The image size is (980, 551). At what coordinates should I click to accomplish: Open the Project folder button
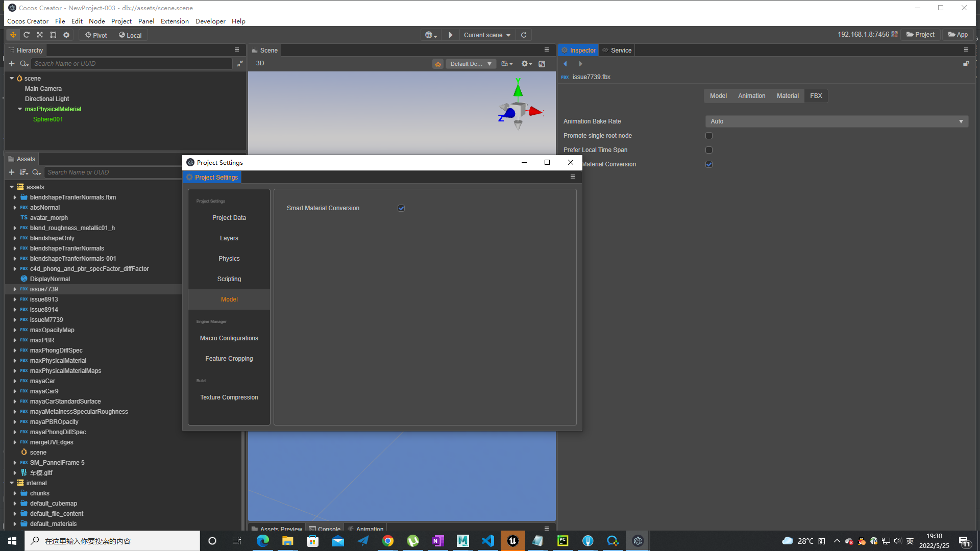click(x=920, y=35)
